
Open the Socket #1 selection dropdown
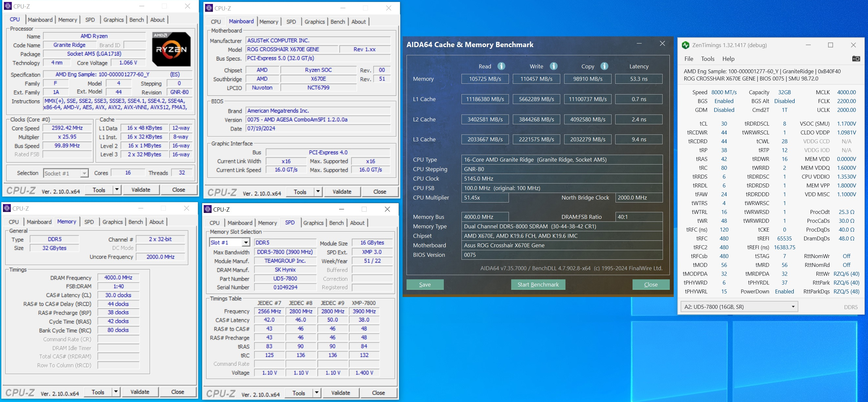[84, 173]
